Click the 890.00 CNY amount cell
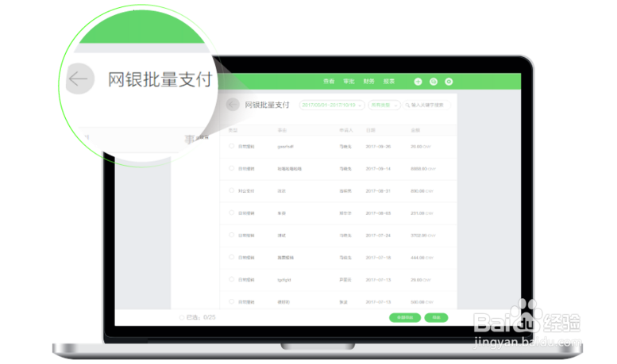This screenshot has height=364, width=617. 422,191
